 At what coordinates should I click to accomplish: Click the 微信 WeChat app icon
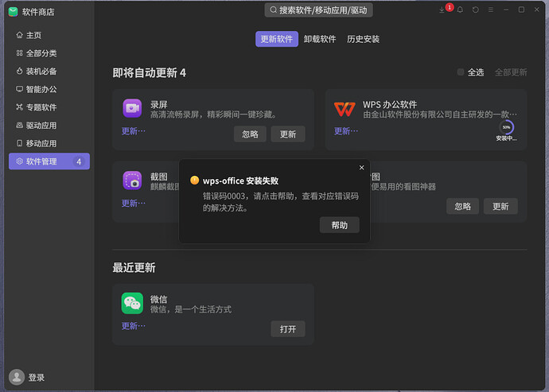coord(132,303)
